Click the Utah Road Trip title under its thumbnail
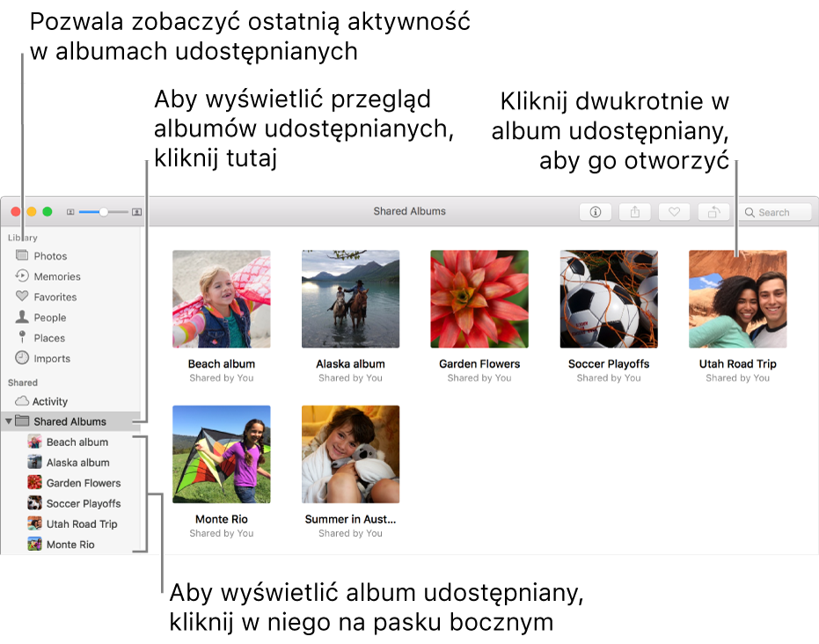Screen dimensions: 819x644 tap(737, 364)
